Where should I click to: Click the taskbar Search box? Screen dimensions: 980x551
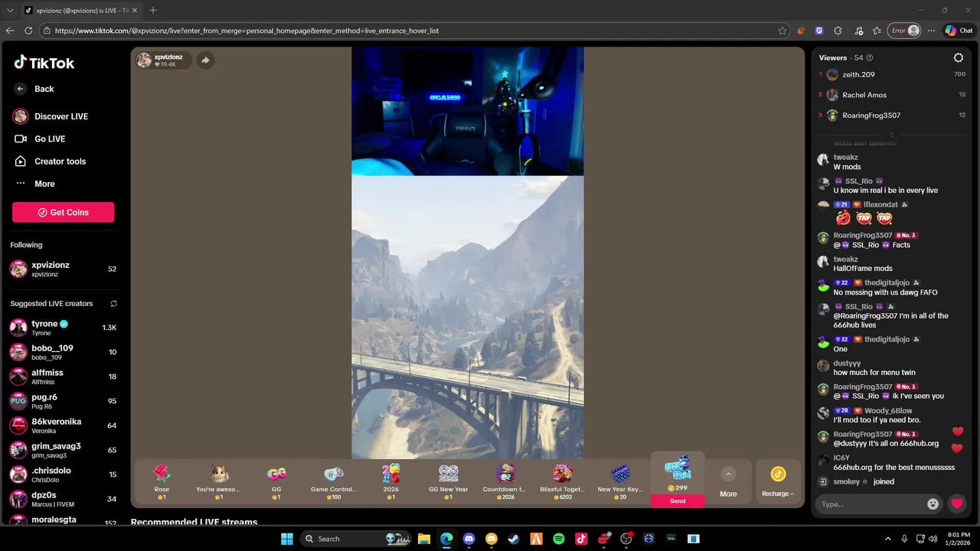point(356,539)
